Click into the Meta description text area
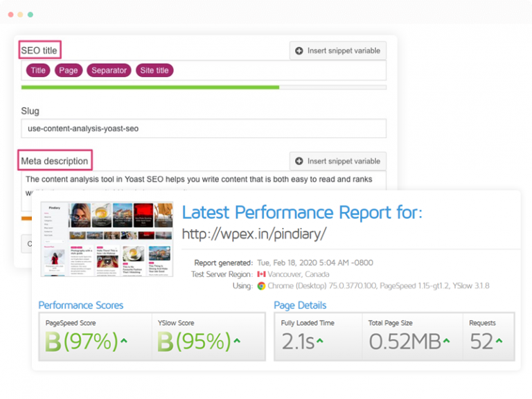This screenshot has width=532, height=399. 204,181
